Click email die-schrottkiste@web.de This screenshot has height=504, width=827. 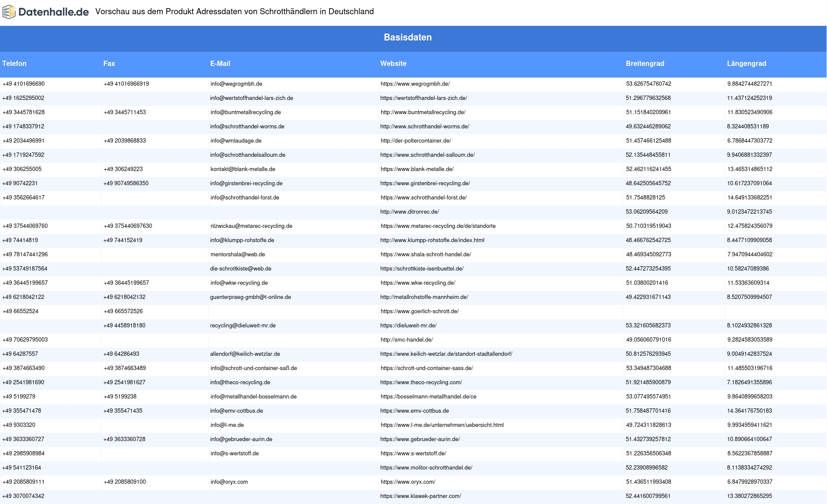click(x=241, y=269)
